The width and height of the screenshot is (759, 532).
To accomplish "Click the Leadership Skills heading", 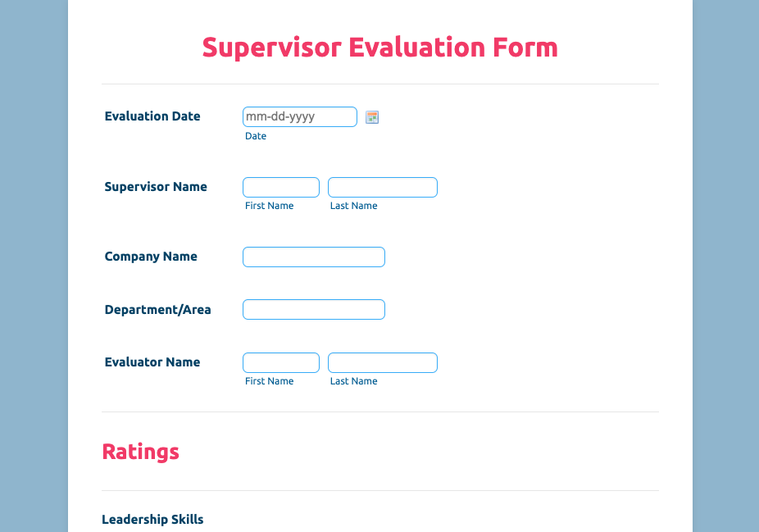I will [152, 520].
